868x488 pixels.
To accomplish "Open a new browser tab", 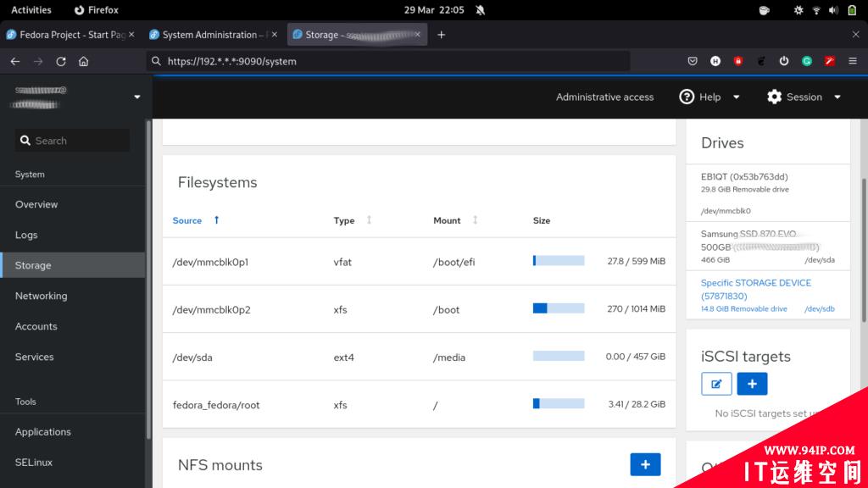I will point(441,35).
